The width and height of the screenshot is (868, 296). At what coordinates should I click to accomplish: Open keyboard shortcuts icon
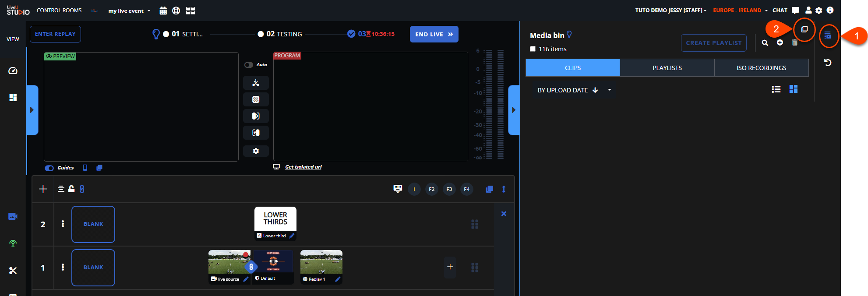(x=397, y=189)
